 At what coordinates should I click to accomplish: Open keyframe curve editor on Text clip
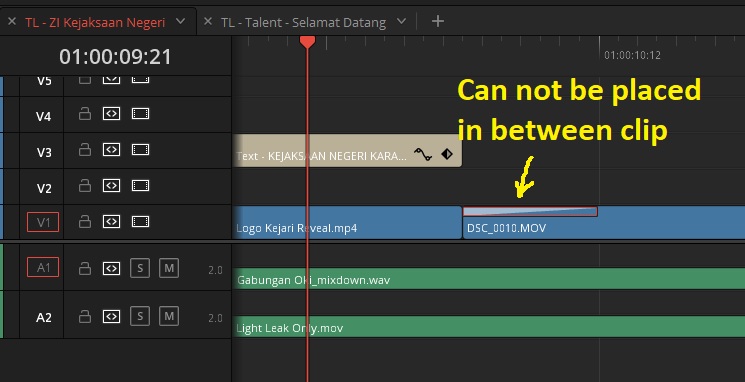tap(422, 154)
